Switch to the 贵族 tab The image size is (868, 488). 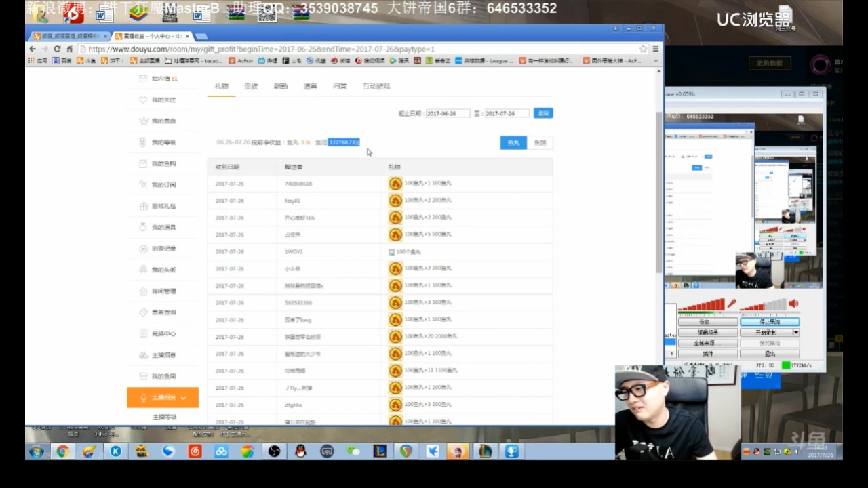(251, 87)
